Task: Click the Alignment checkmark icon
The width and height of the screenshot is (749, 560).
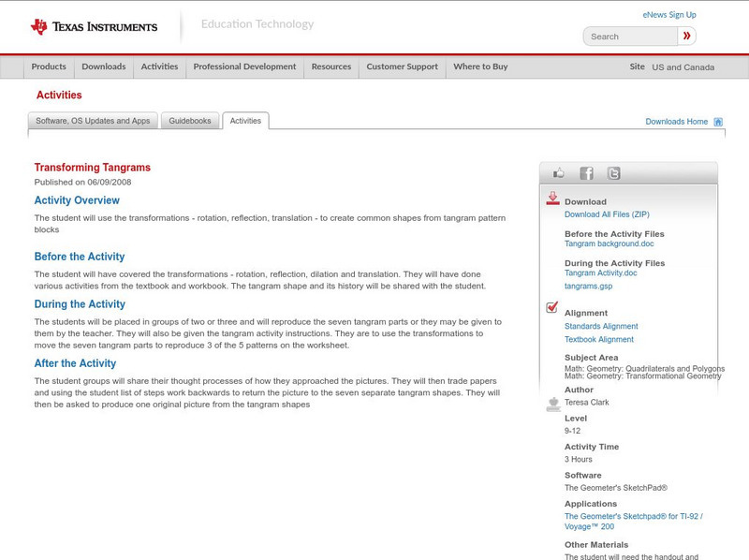Action: click(551, 307)
